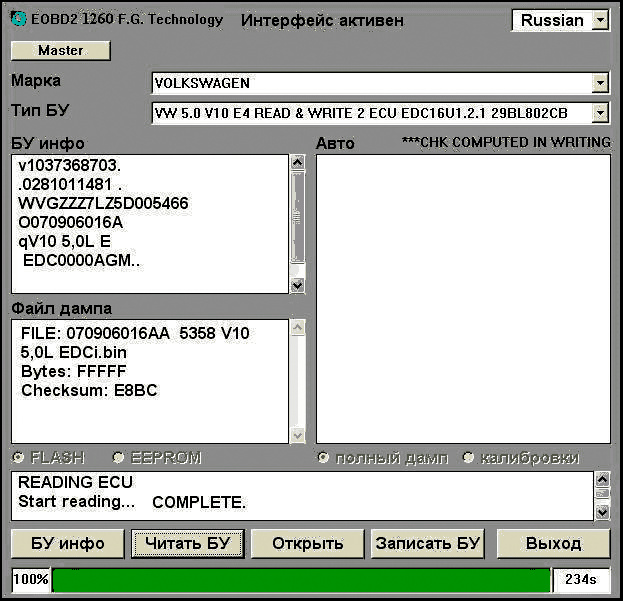The image size is (623, 601).
Task: Click the CHK COMPUTED IN WRITING notice
Action: pyautogui.click(x=506, y=142)
